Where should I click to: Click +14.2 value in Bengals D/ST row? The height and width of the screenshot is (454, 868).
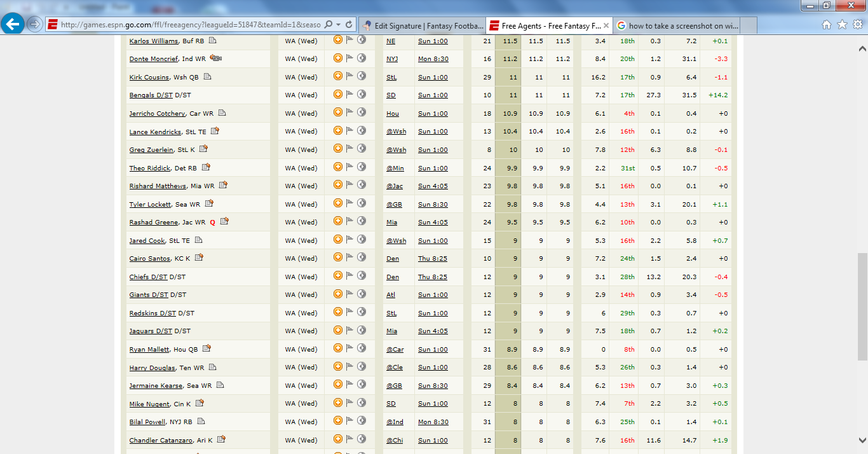pos(718,95)
